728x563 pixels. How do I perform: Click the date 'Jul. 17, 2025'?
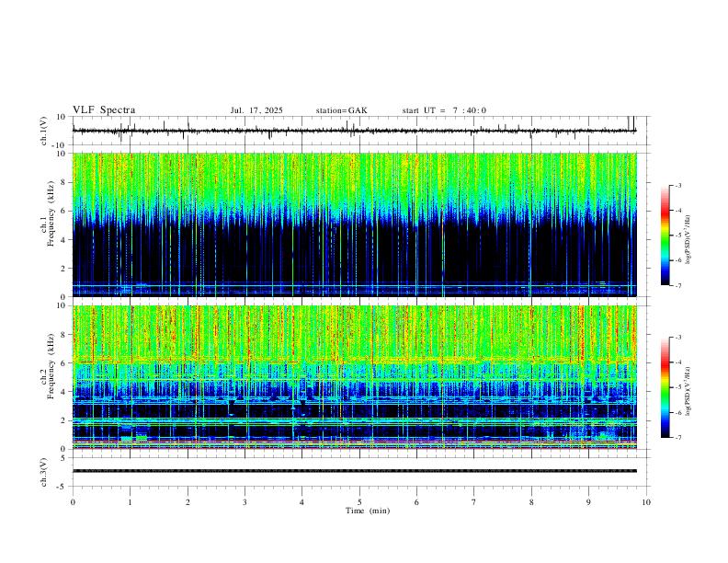(x=256, y=110)
